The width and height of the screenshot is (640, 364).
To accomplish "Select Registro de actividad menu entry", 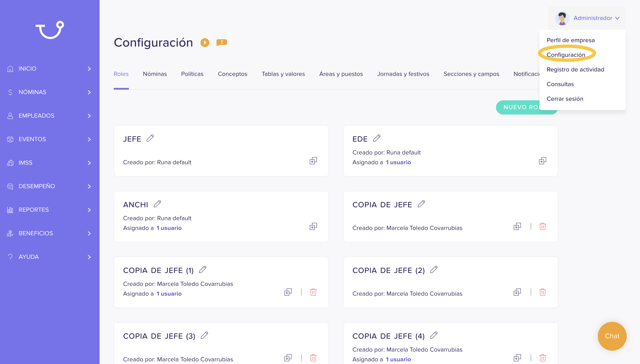I will pos(575,69).
